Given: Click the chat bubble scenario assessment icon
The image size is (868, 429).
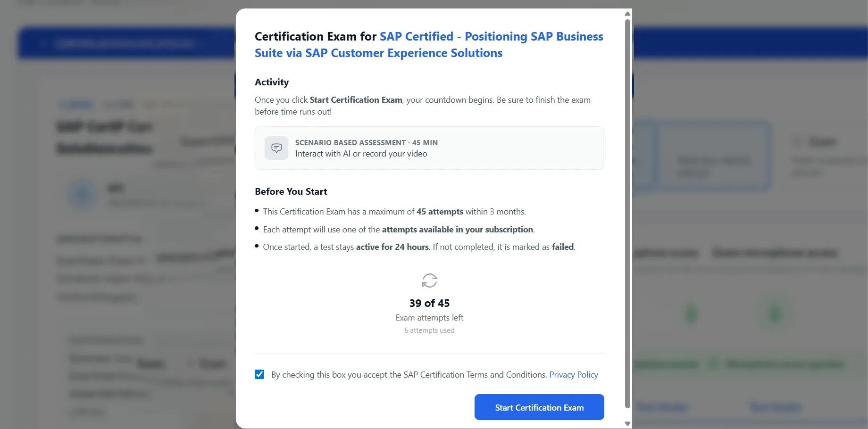Looking at the screenshot, I should pyautogui.click(x=276, y=148).
